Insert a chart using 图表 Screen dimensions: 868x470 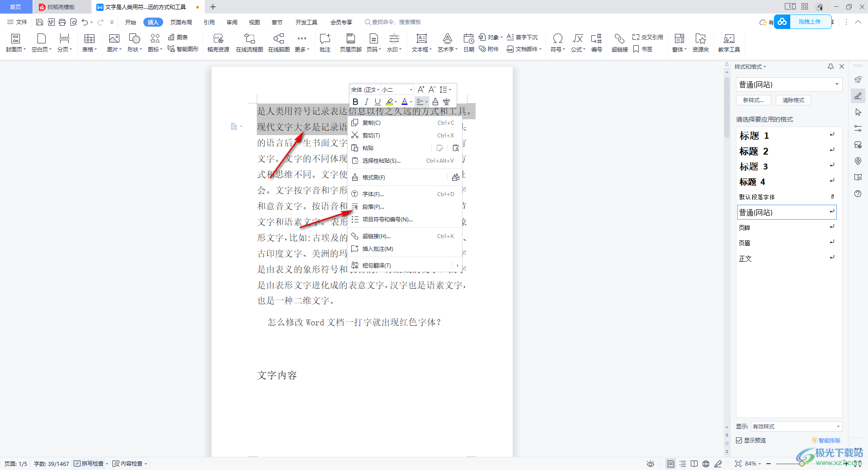click(178, 37)
